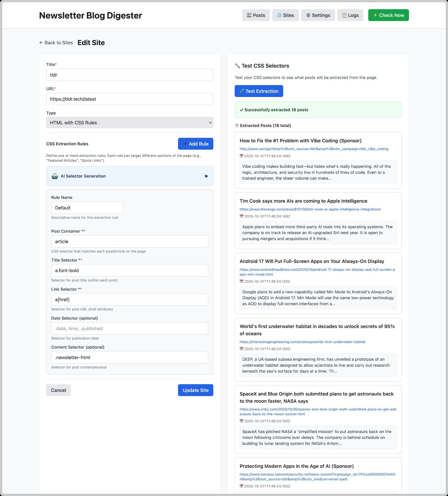The width and height of the screenshot is (448, 496).
Task: Click the robot icon beside AI Selector Generation
Action: [55, 176]
